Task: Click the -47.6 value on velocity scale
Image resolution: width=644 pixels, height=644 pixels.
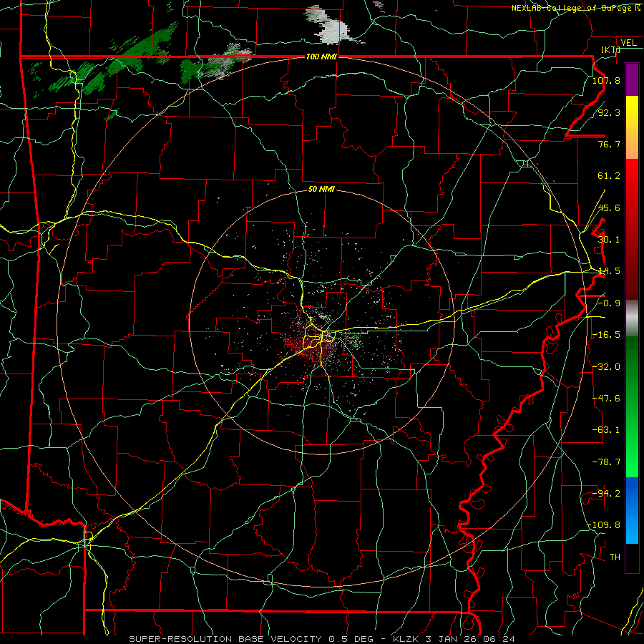Action: point(606,399)
